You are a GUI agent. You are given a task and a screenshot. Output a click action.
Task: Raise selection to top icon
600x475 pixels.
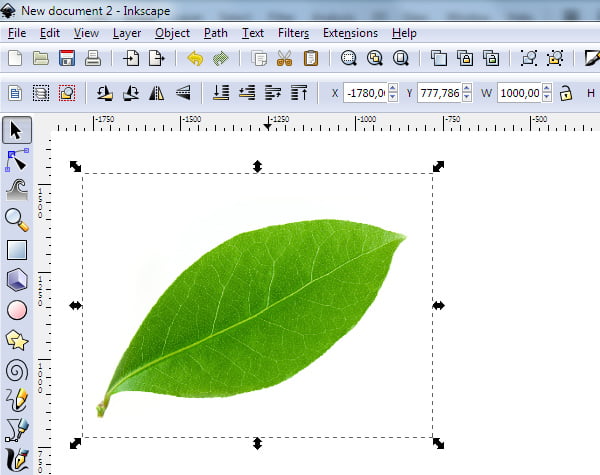click(299, 93)
